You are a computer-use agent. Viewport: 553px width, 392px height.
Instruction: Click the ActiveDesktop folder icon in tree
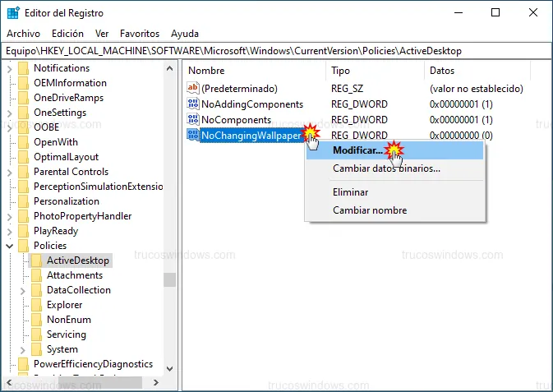36,261
